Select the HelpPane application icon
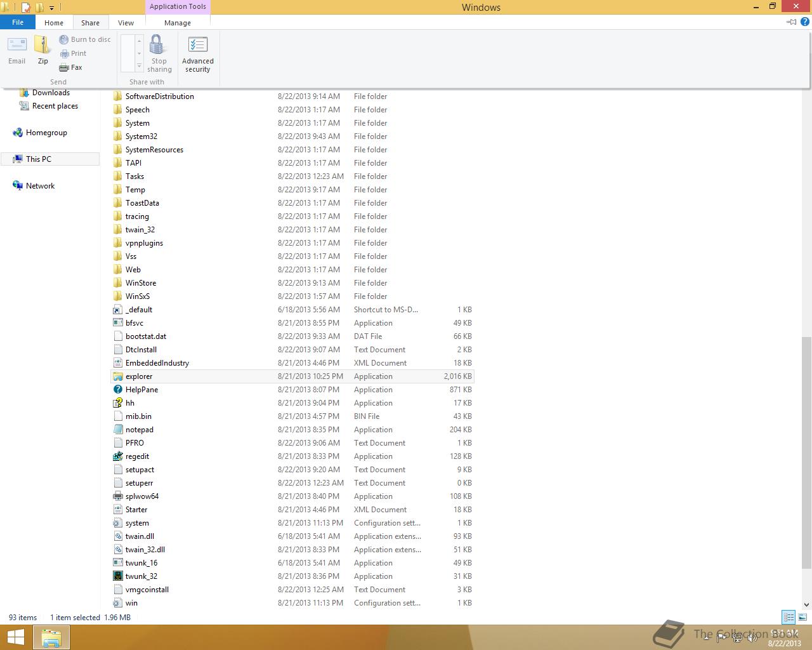 click(x=117, y=390)
